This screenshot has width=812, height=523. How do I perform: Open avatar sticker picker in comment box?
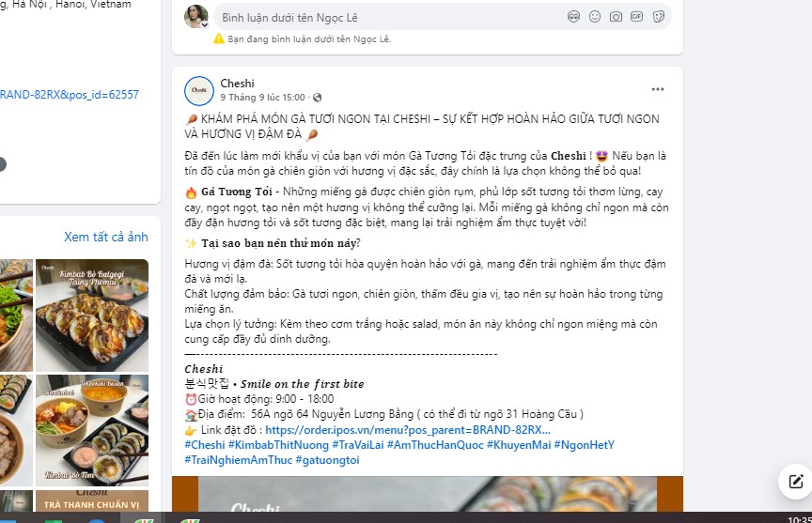pos(573,17)
